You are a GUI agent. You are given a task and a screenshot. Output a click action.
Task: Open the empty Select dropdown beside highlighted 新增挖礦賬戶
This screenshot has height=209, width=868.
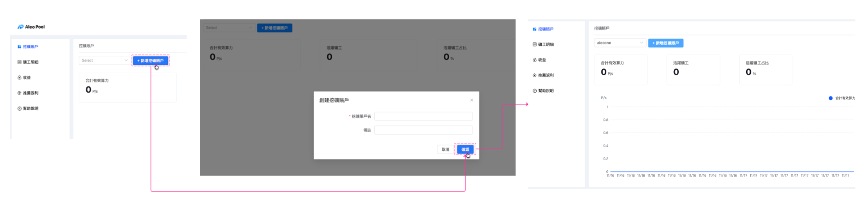pos(105,60)
